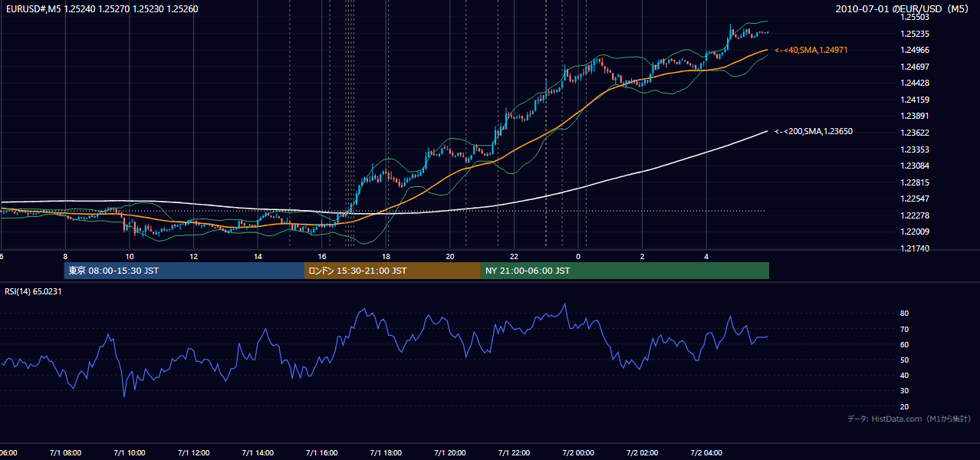Image resolution: width=980 pixels, height=460 pixels.
Task: Click hour label 12 under price chart
Action: tap(193, 256)
